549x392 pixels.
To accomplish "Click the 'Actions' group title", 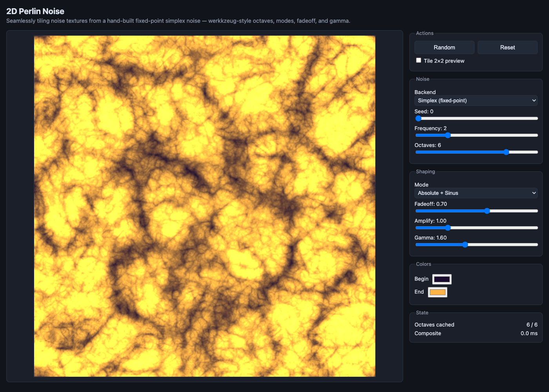I will point(425,33).
